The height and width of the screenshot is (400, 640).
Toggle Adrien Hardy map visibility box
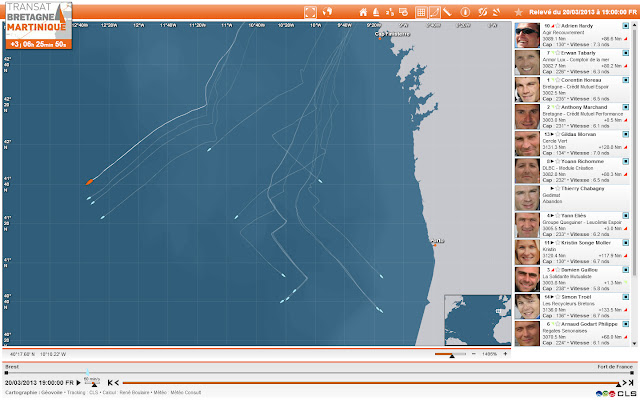tap(625, 26)
